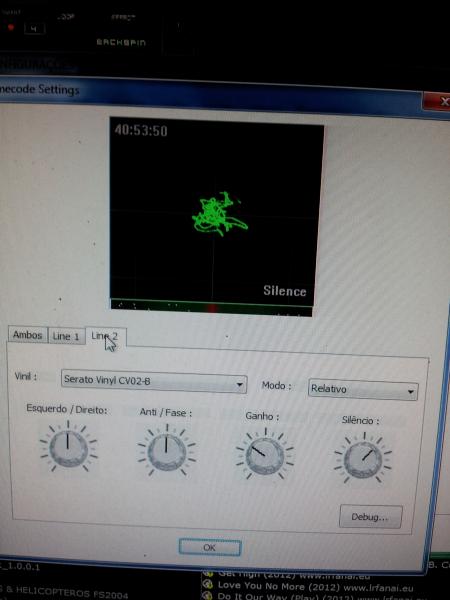
Task: Click the red record indicator icon
Action: (x=11, y=28)
